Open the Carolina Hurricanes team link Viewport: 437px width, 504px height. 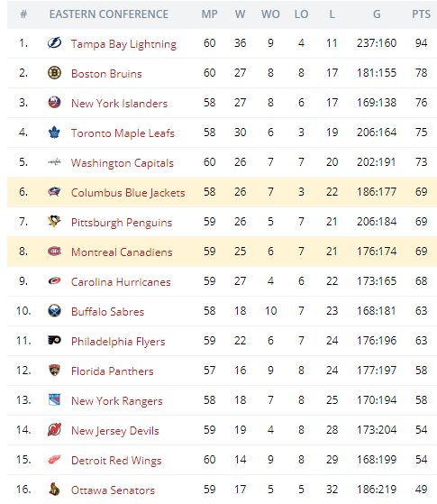pos(121,281)
